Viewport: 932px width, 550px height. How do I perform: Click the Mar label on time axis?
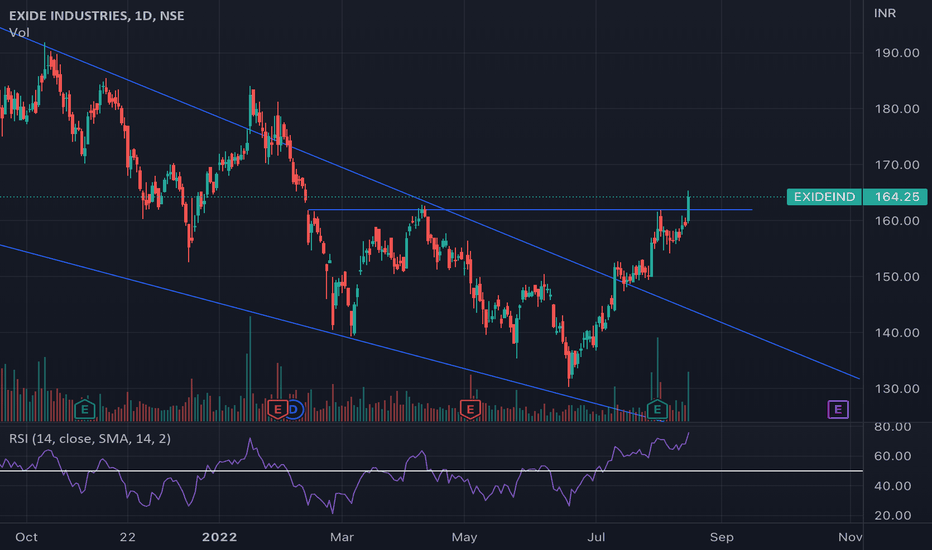(x=342, y=537)
